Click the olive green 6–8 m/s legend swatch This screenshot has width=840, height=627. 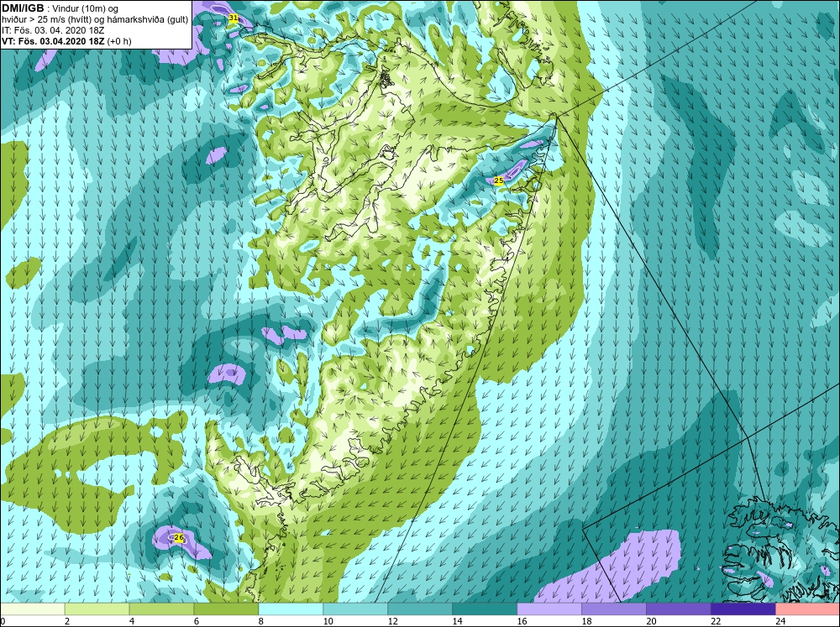226,609
